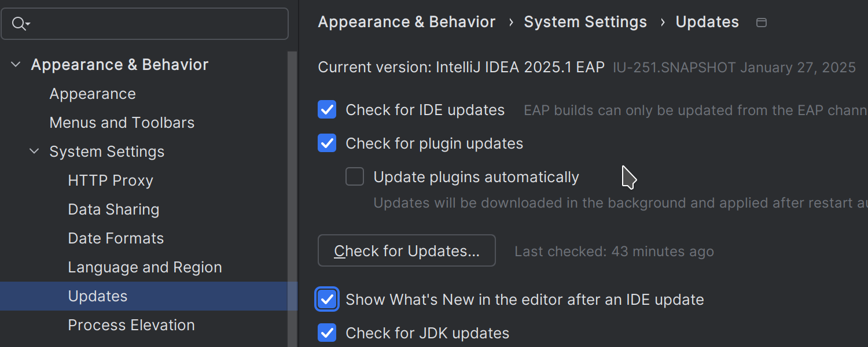Go to Data Sharing settings
The image size is (868, 347).
click(113, 209)
